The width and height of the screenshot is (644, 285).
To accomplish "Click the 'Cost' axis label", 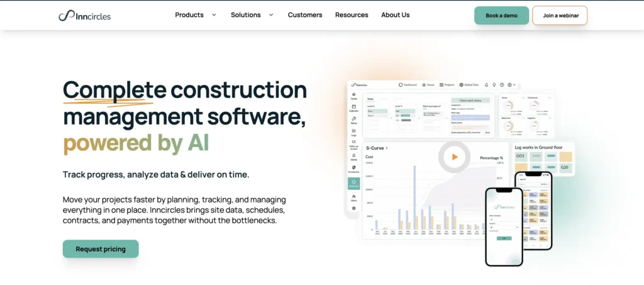I will [369, 157].
